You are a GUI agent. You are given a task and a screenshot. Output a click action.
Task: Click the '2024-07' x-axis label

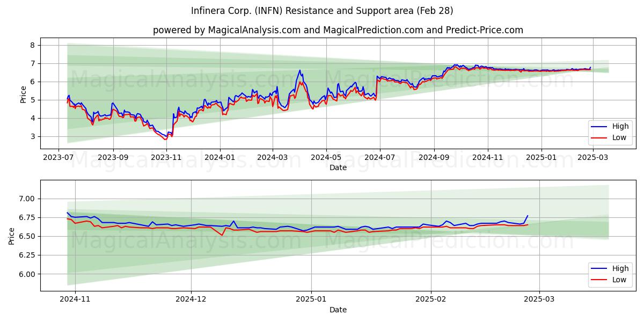click(x=380, y=158)
